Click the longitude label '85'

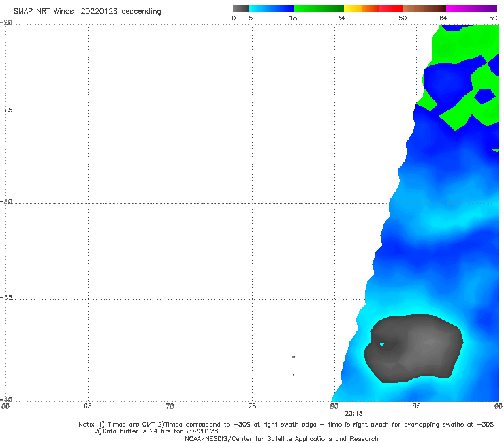[x=416, y=406]
